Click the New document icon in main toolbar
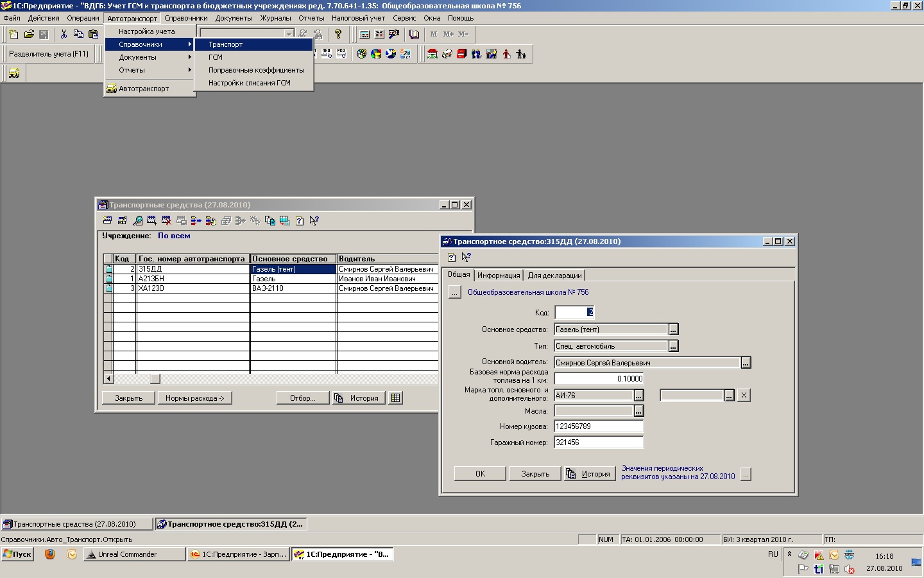This screenshot has height=578, width=924. pos(13,34)
